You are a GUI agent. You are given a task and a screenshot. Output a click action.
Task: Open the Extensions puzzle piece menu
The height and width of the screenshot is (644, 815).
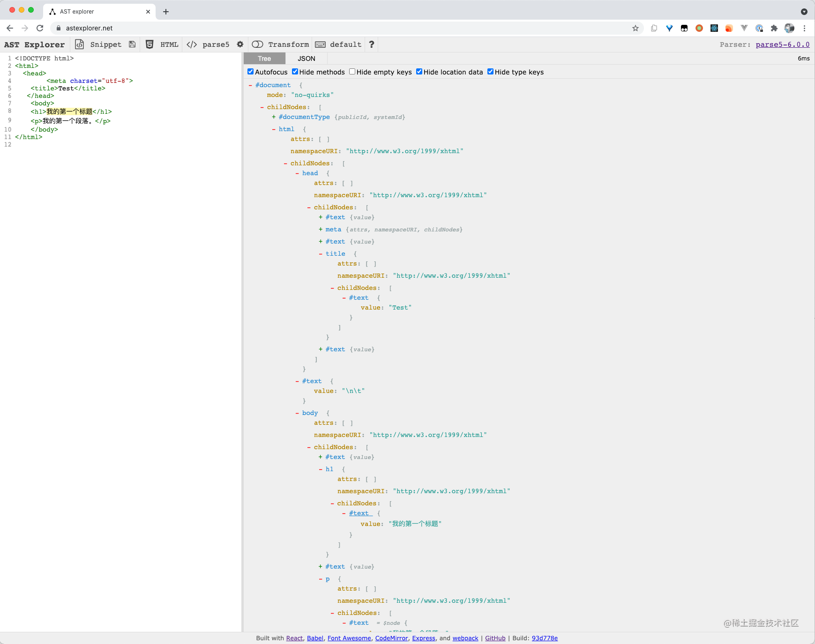click(774, 28)
